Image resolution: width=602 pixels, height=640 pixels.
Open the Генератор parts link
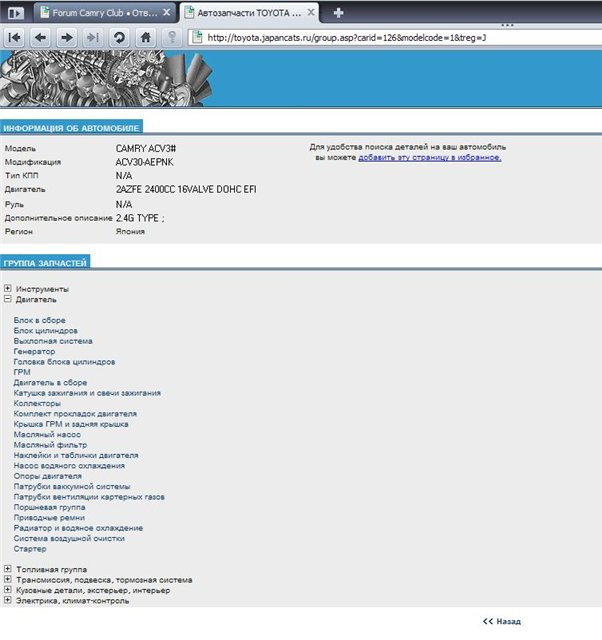34,351
